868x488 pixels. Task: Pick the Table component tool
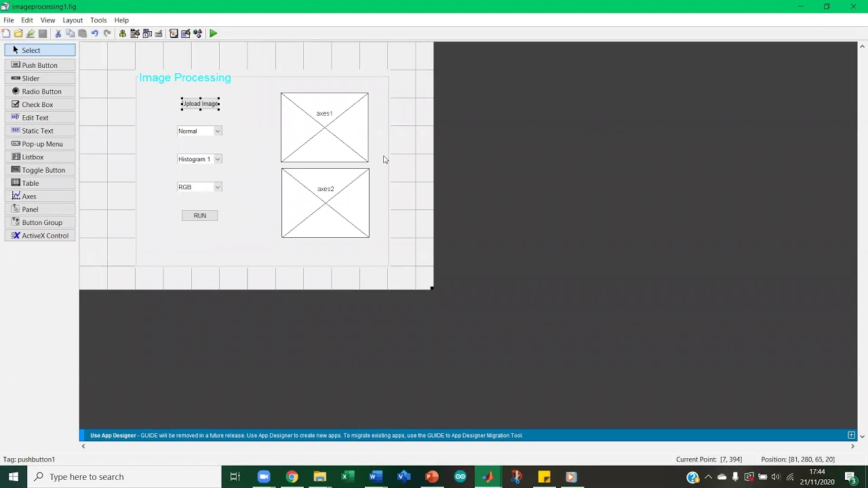click(x=40, y=183)
